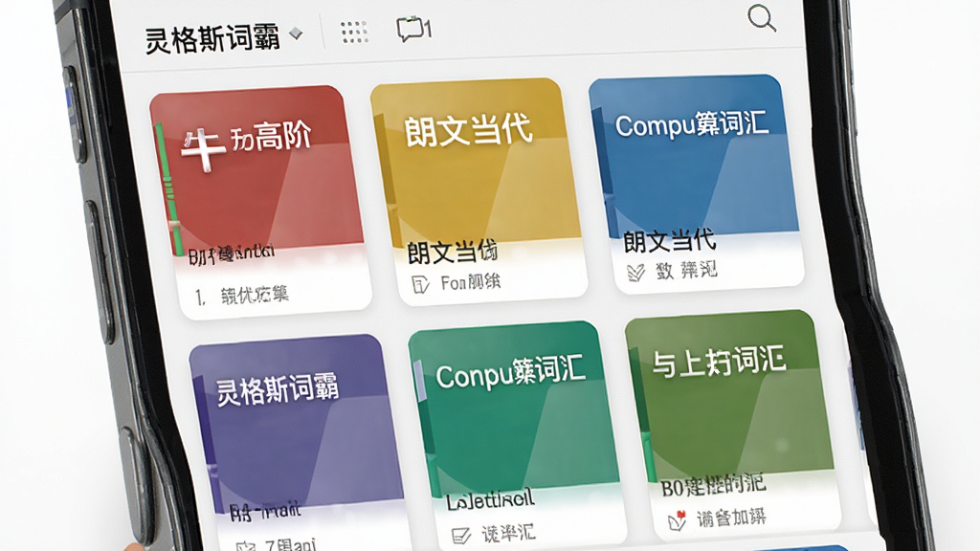Expand the dropdown arrow beside the header title
Screen dimensions: 980x551
point(297,33)
